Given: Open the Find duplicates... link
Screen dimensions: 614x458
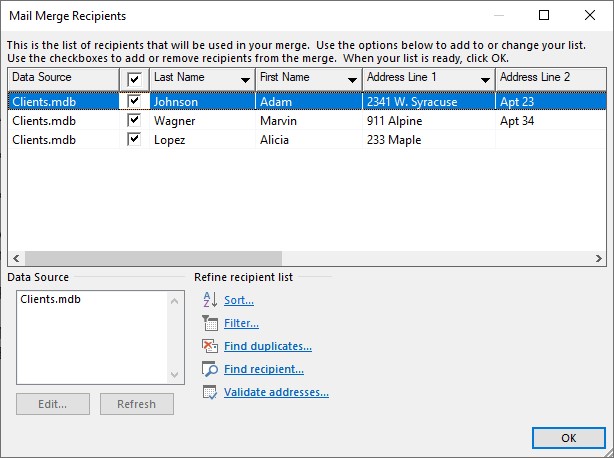Looking at the screenshot, I should (x=268, y=346).
